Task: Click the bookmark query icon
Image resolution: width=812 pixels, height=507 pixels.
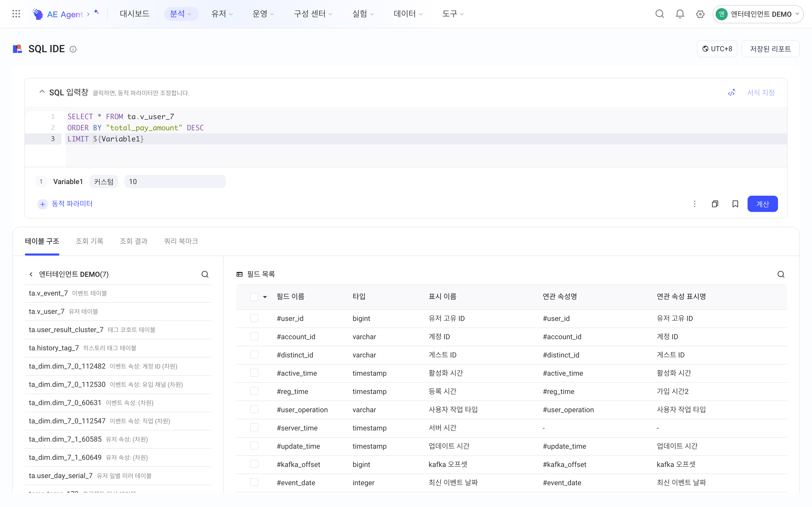Action: click(735, 204)
